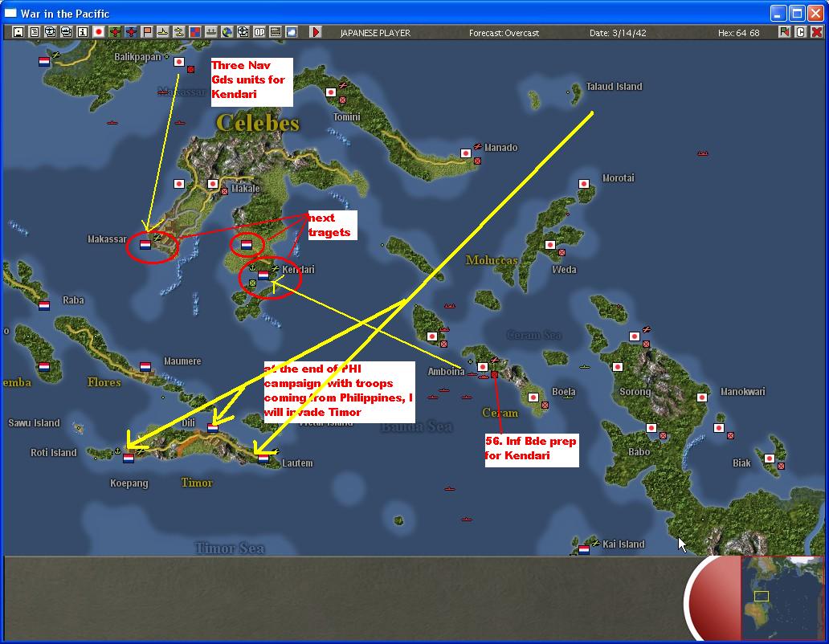Select the Kendari base circled in red

[263, 276]
